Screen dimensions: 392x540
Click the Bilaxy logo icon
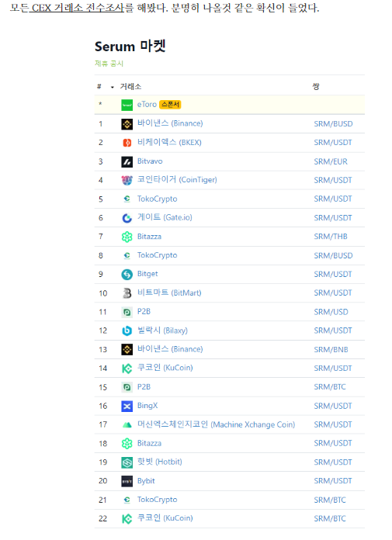(127, 331)
